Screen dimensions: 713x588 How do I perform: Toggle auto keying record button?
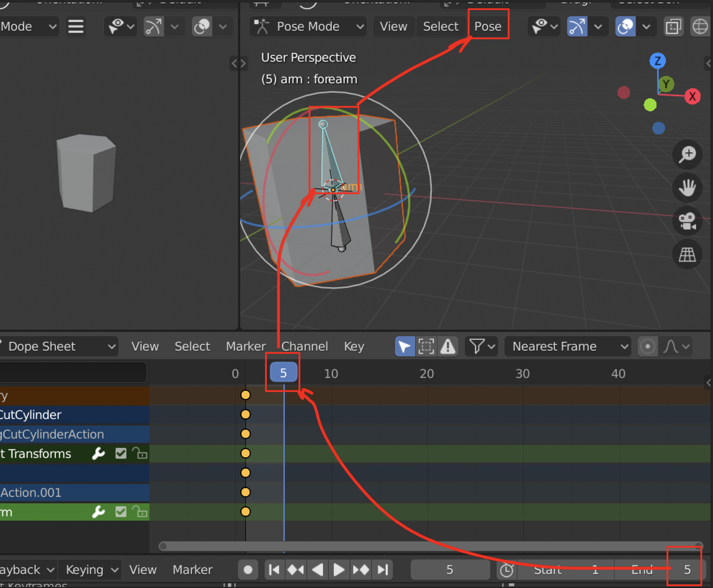pos(248,570)
